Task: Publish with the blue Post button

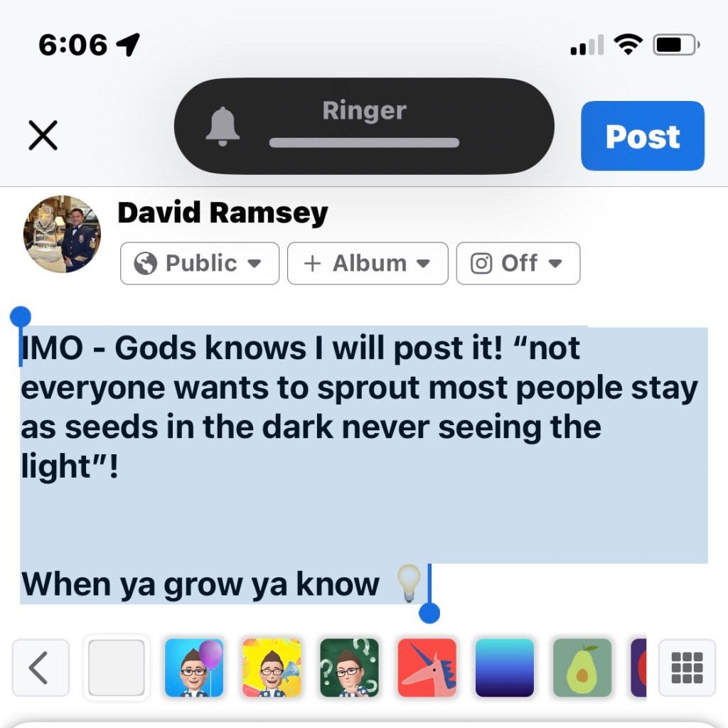Action: 643,136
